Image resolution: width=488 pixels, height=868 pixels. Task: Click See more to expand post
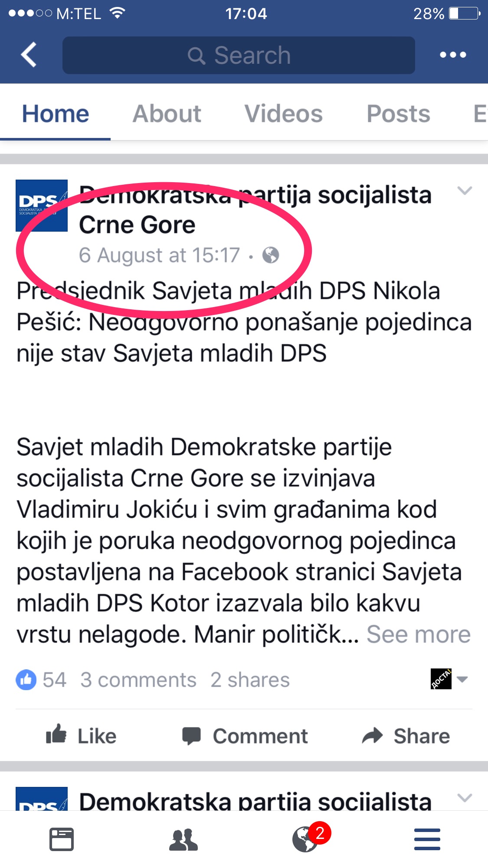[419, 635]
